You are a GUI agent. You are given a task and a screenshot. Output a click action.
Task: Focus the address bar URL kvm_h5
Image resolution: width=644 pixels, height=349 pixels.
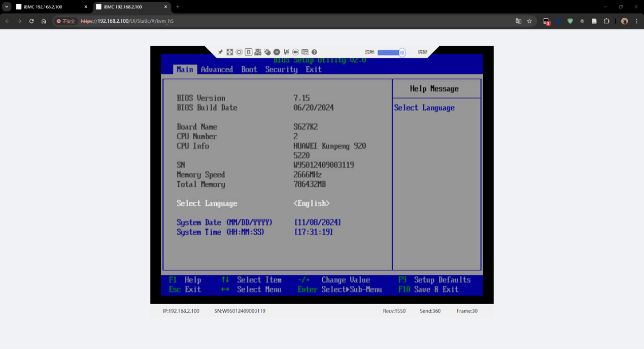(x=127, y=21)
